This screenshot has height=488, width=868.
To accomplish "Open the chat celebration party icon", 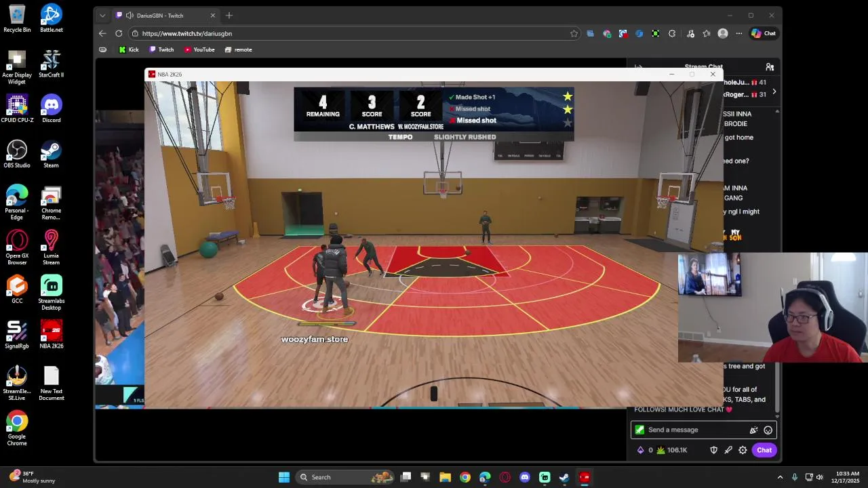I will click(753, 430).
